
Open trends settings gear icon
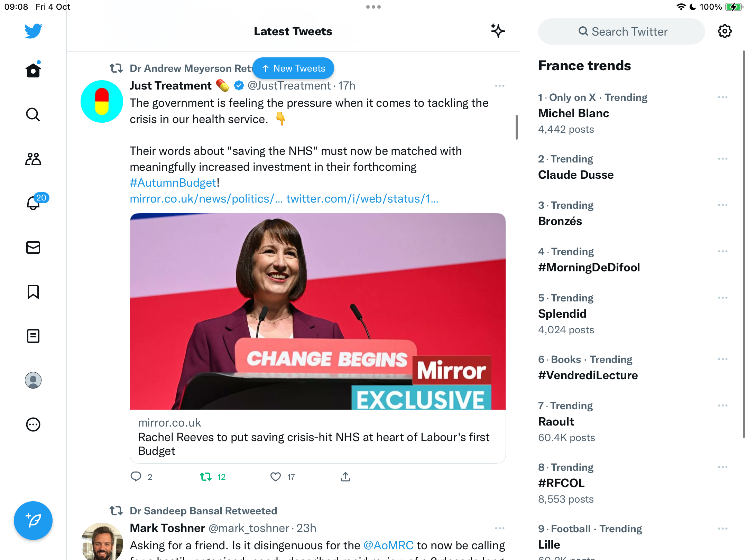point(725,31)
